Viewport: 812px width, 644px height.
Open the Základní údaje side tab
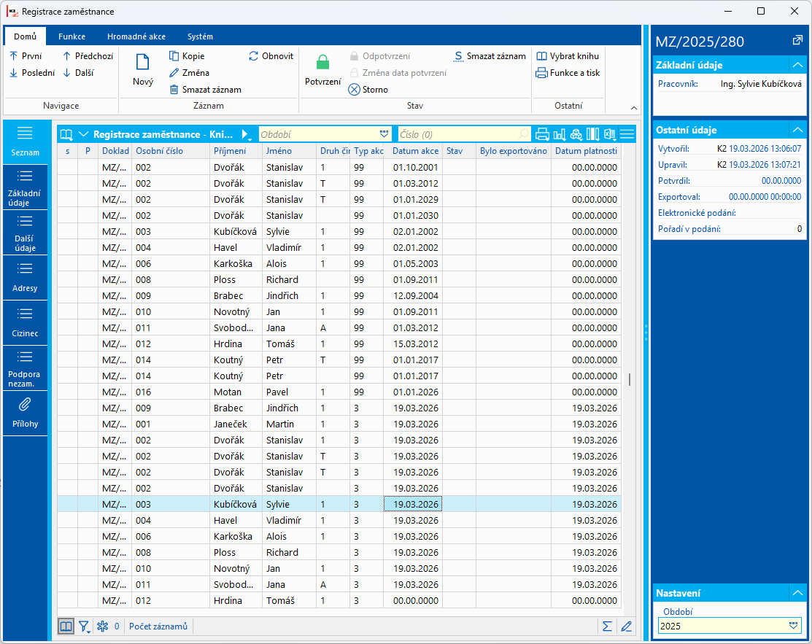pos(25,187)
